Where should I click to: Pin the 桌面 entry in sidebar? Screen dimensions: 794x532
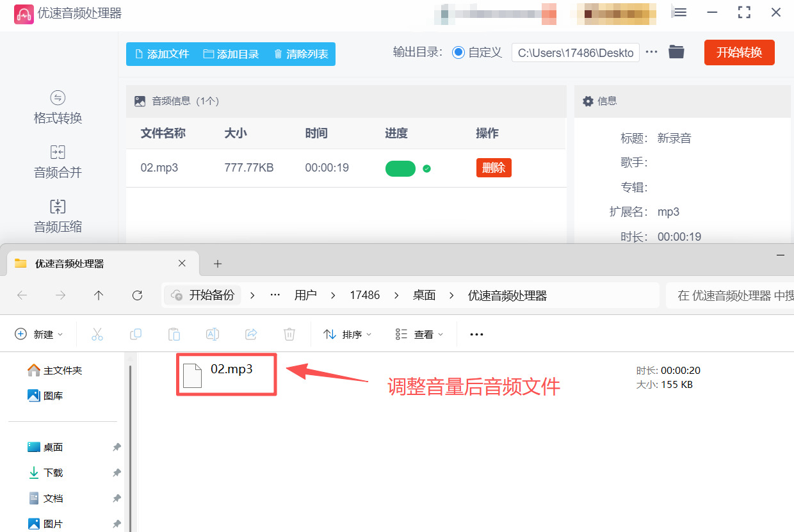(117, 447)
